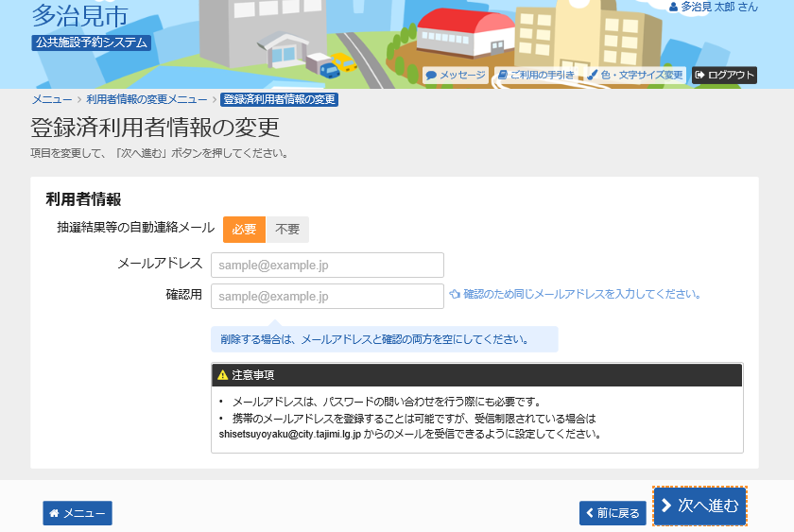Click the 公共施設予約システム badge
794x532 pixels.
coord(91,43)
